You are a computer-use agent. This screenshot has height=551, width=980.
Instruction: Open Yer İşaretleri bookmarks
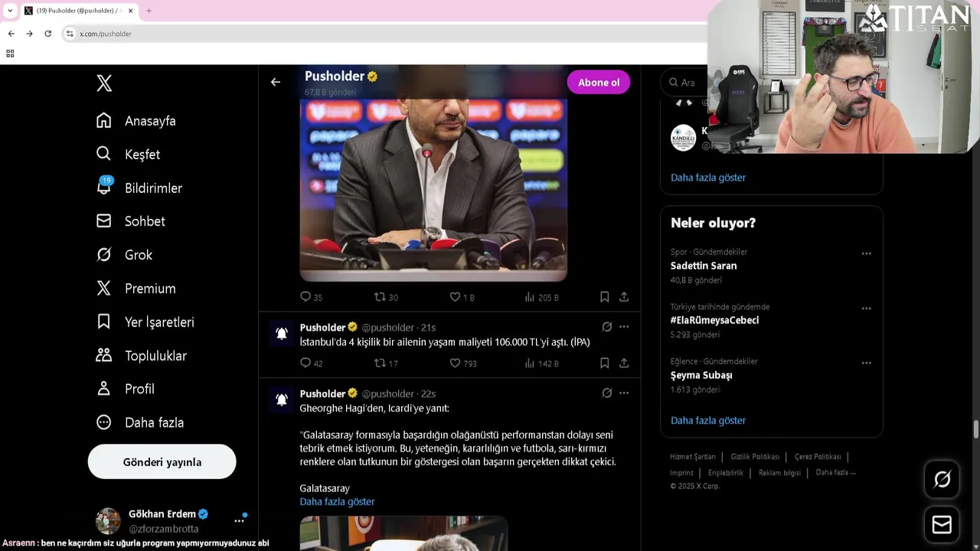click(x=145, y=322)
